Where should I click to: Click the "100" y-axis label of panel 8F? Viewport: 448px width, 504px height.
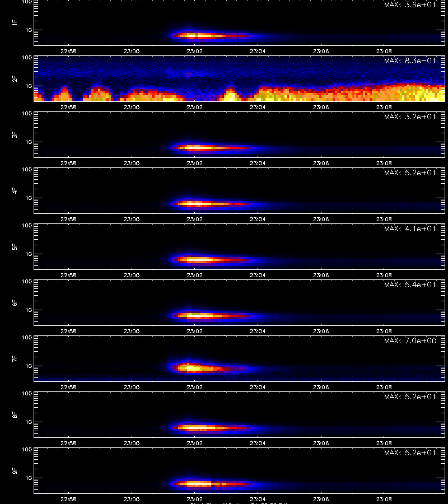coord(27,394)
